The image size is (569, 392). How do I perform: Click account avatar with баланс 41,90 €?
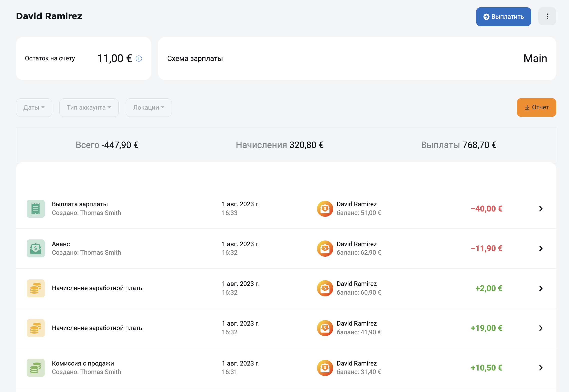325,328
